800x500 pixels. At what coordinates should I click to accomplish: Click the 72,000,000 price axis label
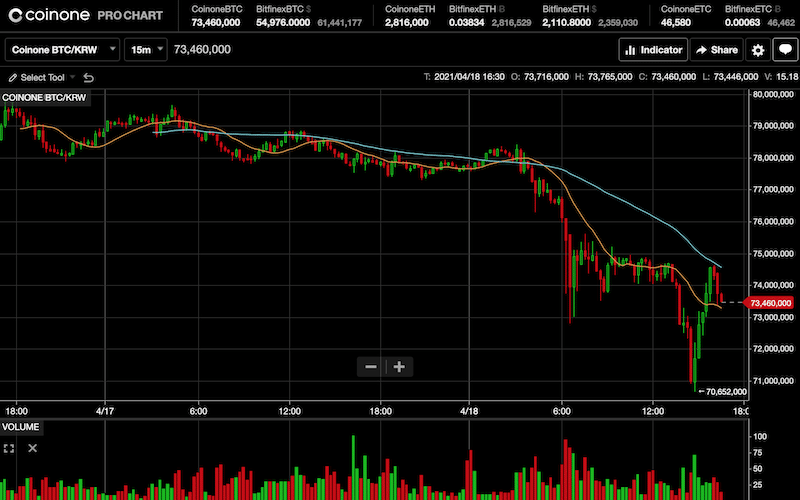[x=773, y=349]
